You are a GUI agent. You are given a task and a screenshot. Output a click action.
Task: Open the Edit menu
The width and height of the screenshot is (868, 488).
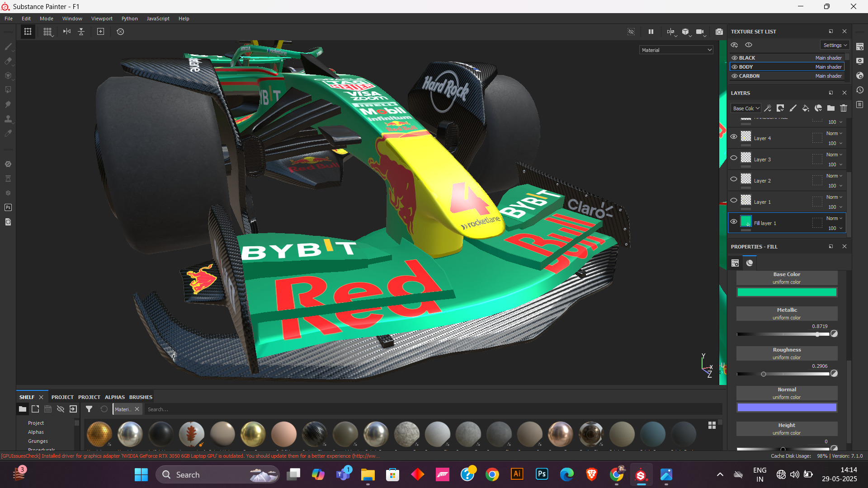pos(26,19)
